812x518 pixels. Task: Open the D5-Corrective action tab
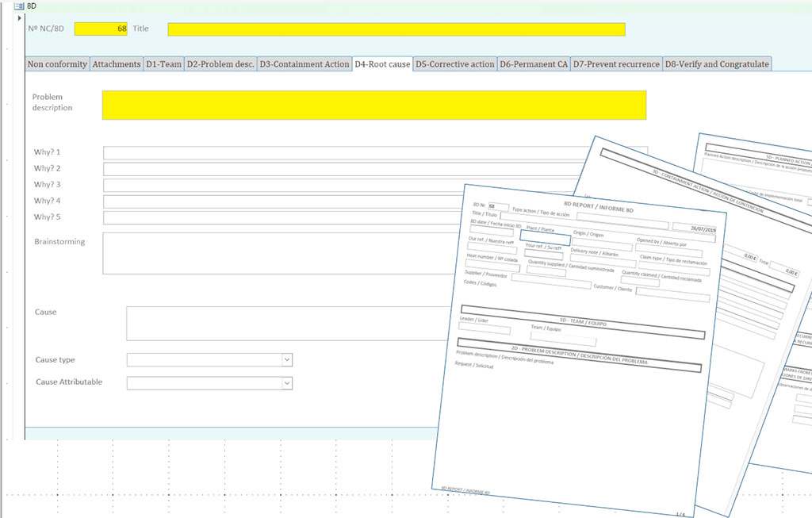(455, 64)
